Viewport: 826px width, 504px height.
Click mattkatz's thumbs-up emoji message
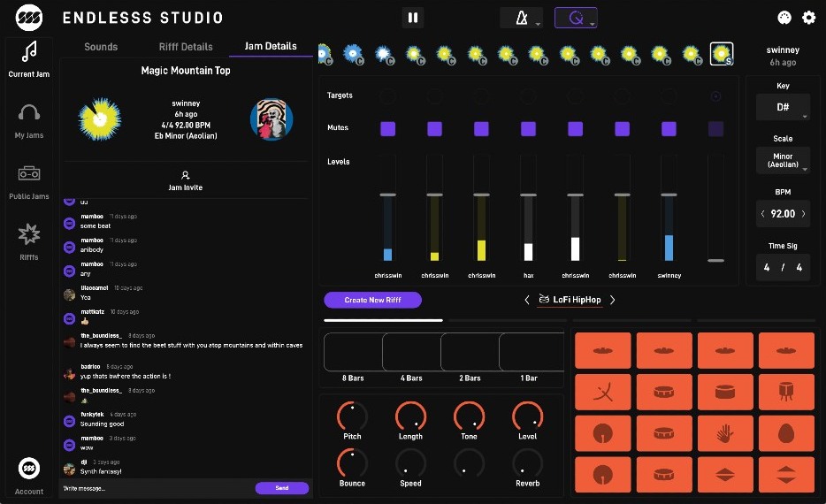coord(85,321)
